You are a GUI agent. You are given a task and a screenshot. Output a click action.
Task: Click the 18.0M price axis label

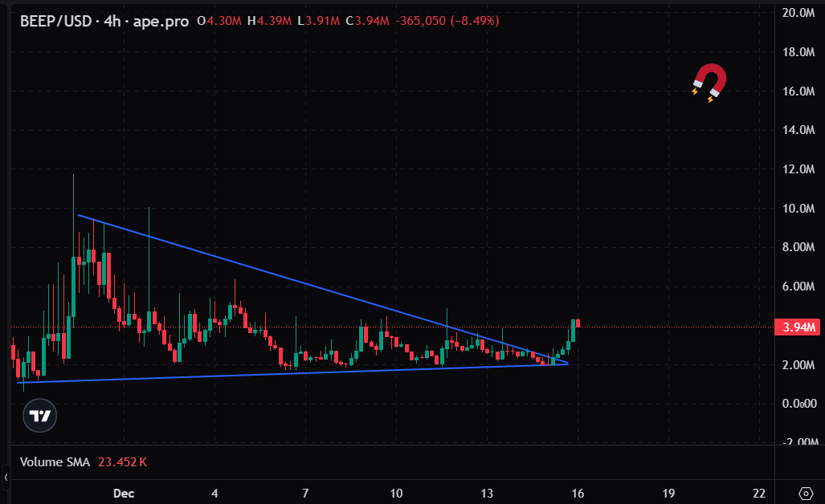tap(798, 52)
